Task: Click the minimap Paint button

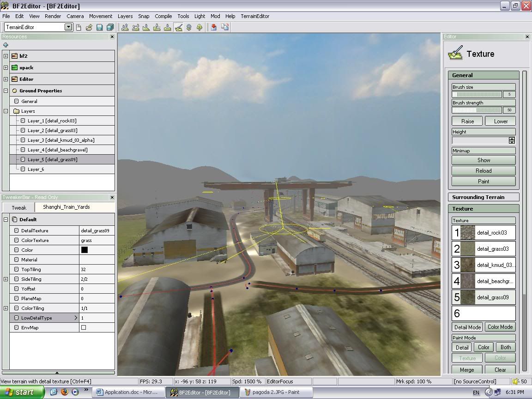Action: [x=484, y=181]
